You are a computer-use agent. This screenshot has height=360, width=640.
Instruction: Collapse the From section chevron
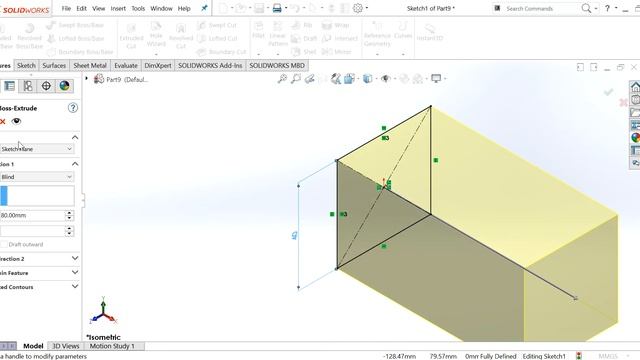[x=75, y=137]
